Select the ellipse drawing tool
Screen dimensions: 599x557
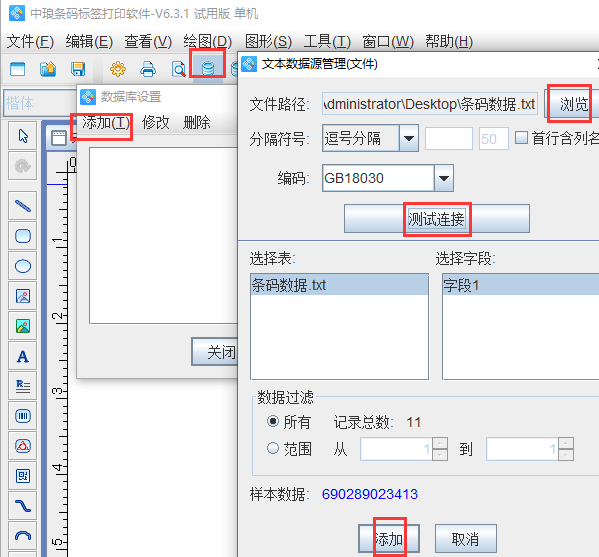[23, 266]
